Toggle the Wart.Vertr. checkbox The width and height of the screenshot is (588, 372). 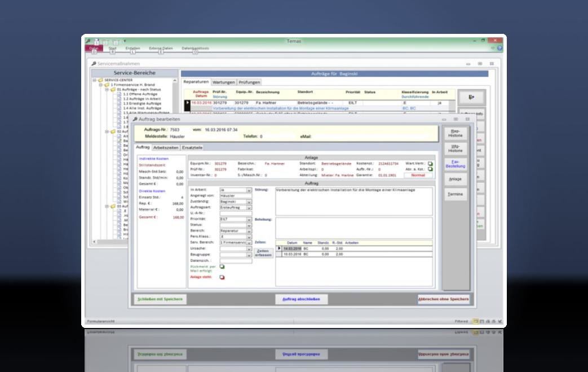(x=430, y=164)
